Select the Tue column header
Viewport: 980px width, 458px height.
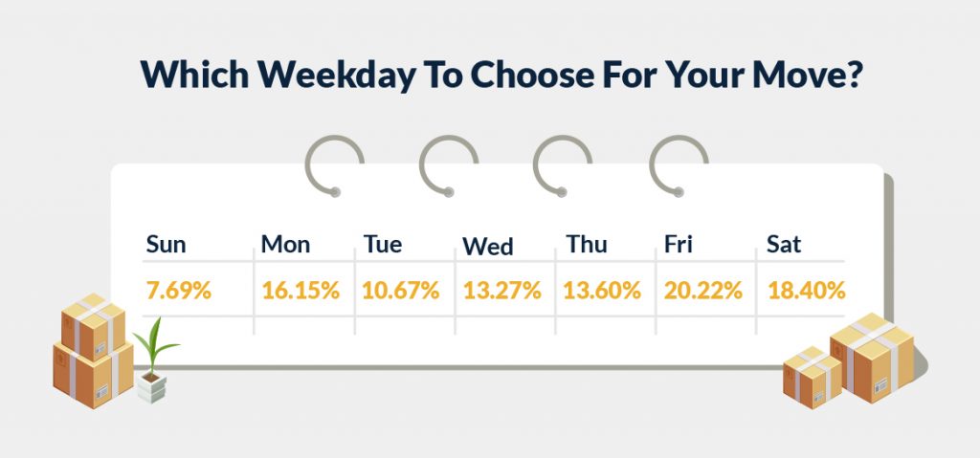pyautogui.click(x=383, y=244)
